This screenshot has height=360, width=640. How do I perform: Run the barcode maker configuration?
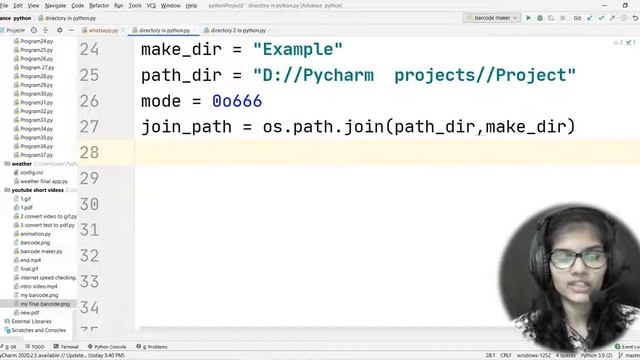pos(529,18)
